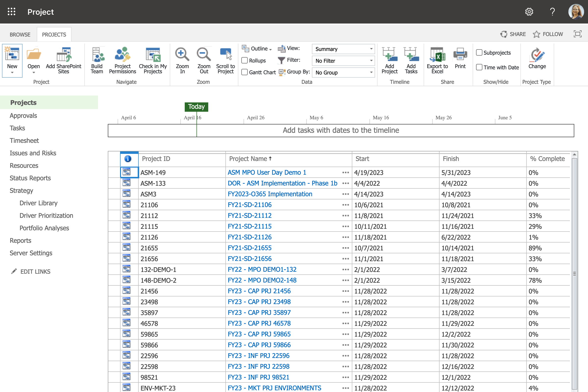
Task: Click the Open project folder icon
Action: (34, 54)
